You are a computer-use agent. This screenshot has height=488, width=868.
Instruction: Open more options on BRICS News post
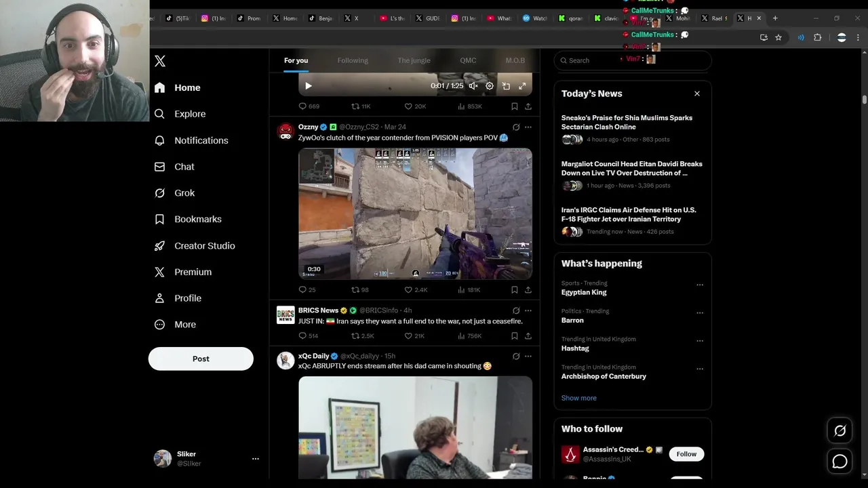click(x=528, y=310)
